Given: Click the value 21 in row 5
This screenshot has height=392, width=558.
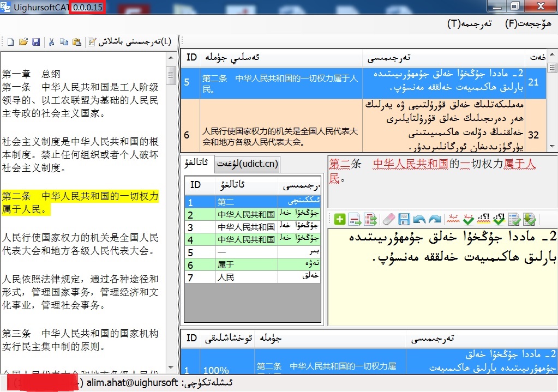Looking at the screenshot, I should tap(533, 82).
